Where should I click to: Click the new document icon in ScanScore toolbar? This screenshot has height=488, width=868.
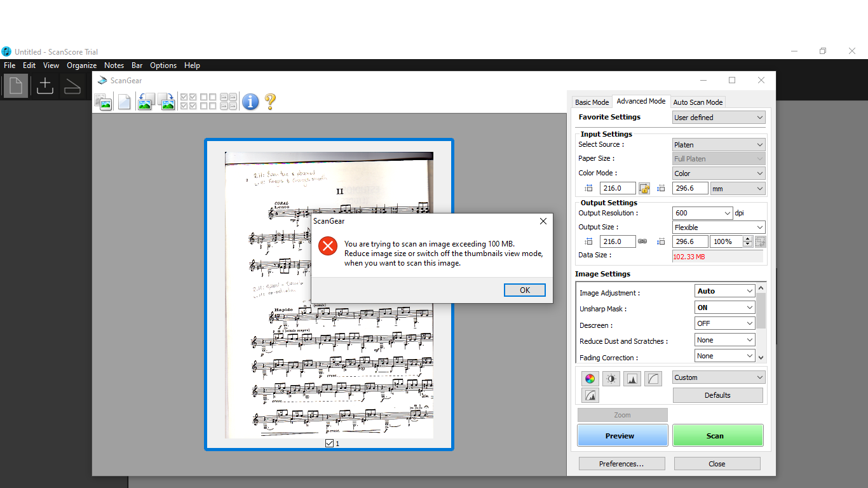pyautogui.click(x=15, y=86)
